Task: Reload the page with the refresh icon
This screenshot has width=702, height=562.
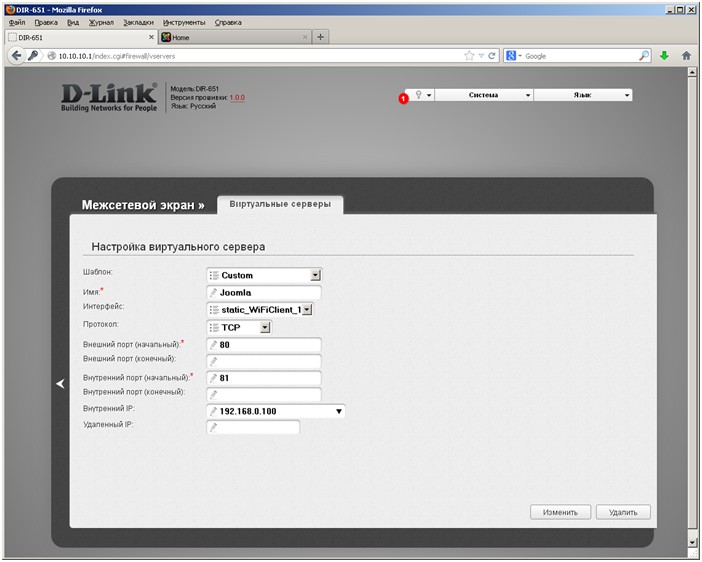Action: click(492, 56)
